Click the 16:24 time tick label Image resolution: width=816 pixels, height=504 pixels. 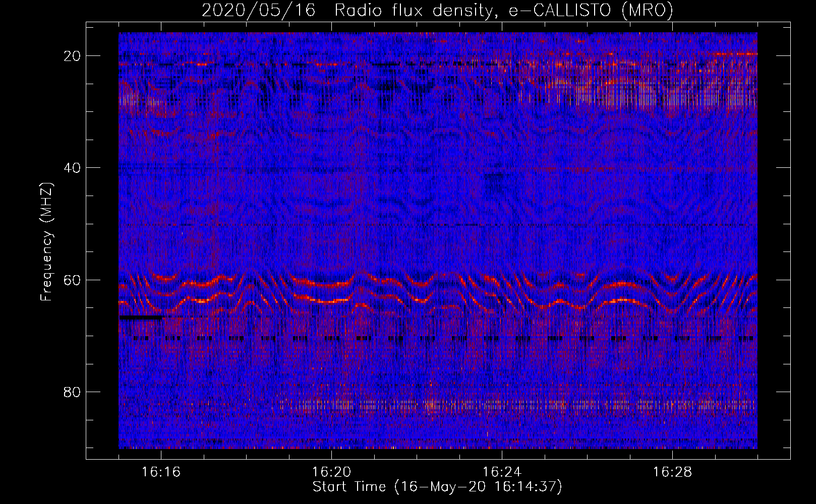pyautogui.click(x=502, y=472)
